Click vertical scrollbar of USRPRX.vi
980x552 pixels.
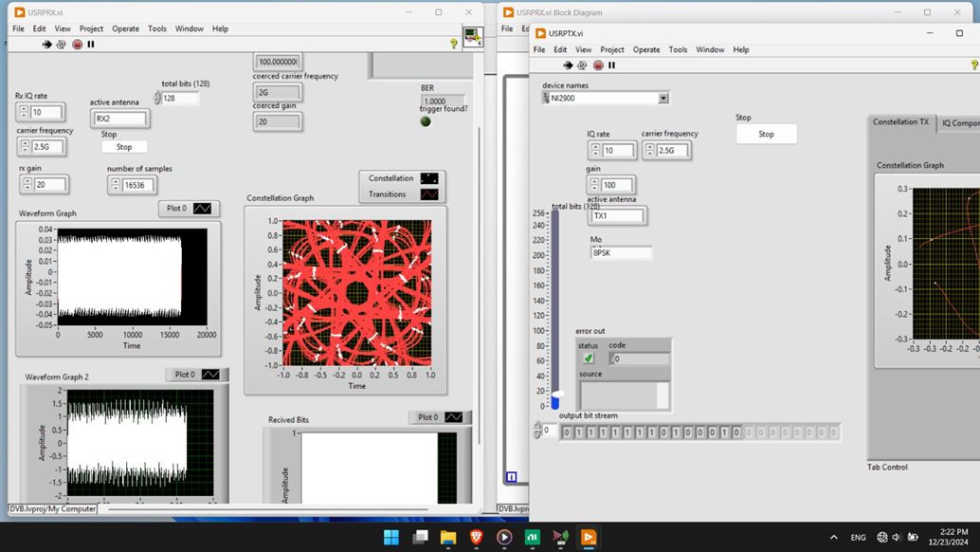(479, 285)
